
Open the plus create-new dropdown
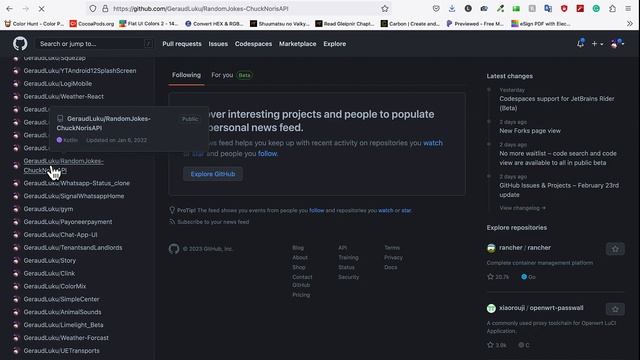pos(598,44)
